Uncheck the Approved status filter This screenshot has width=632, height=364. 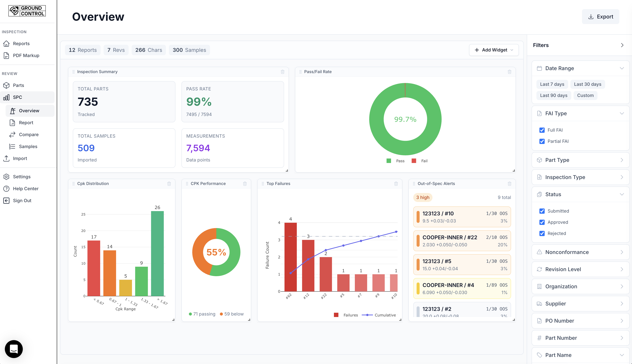(542, 222)
